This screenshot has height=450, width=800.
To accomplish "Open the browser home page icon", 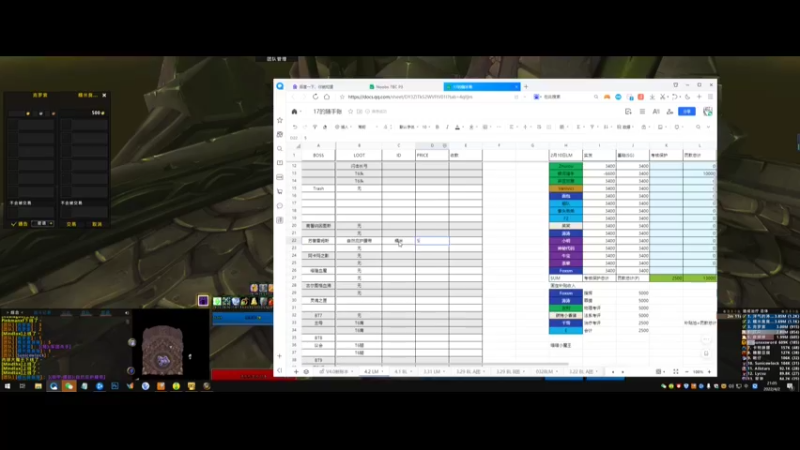I will tap(327, 97).
